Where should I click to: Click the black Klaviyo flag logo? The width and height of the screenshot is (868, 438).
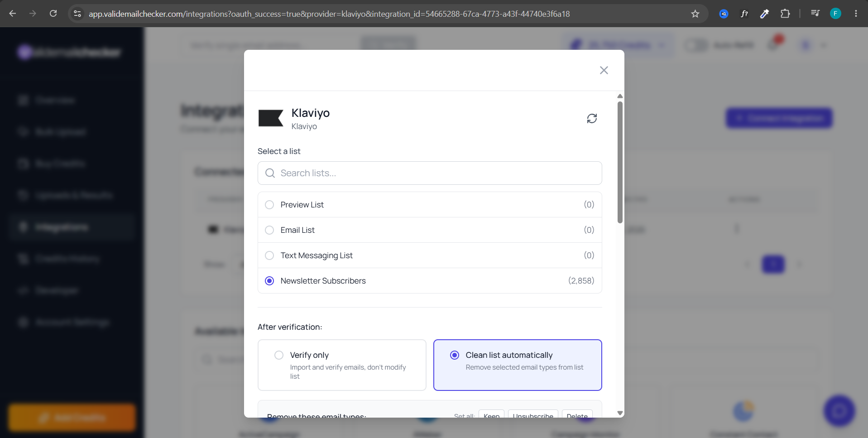point(271,118)
